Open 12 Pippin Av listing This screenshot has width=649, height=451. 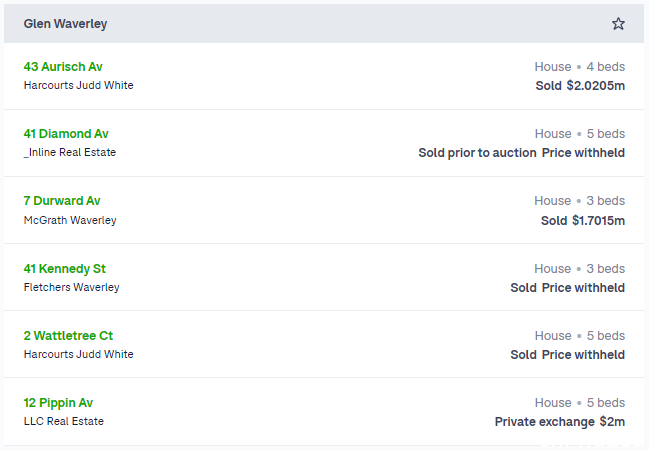point(58,403)
